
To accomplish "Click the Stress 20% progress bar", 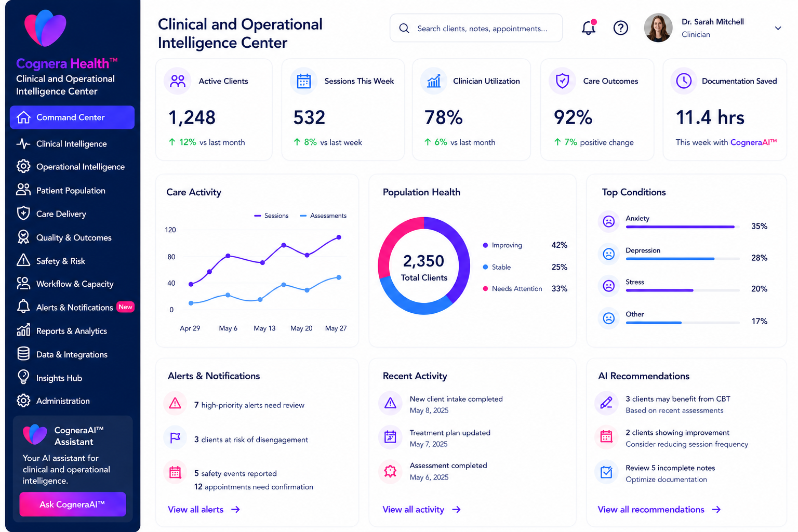I will tap(683, 290).
